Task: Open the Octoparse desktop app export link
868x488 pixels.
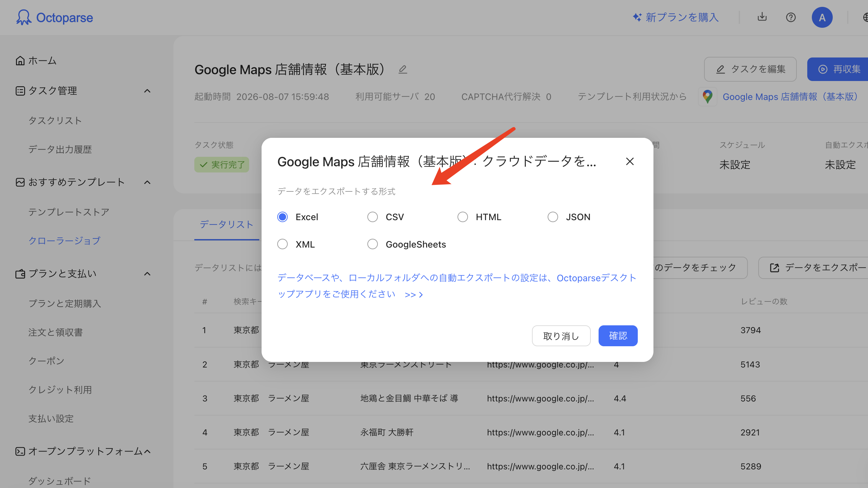Action: pos(457,286)
